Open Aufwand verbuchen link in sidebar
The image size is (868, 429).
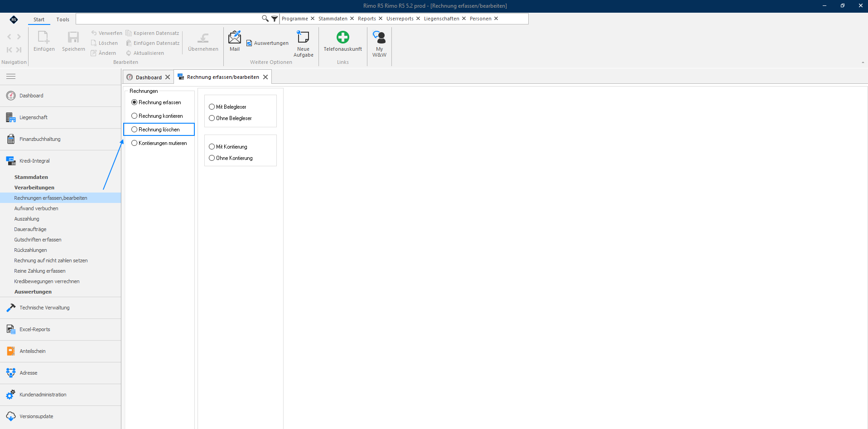click(36, 208)
